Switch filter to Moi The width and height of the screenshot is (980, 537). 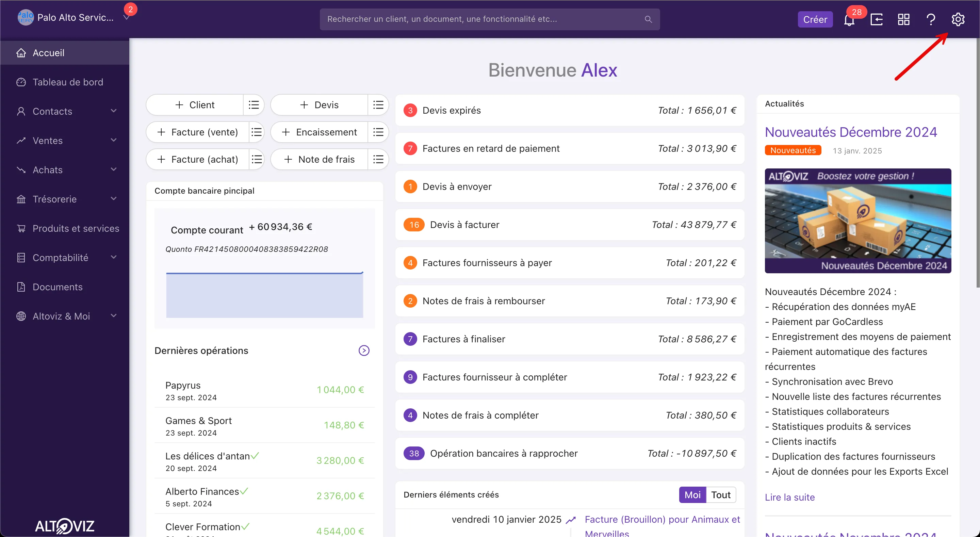[x=692, y=495]
